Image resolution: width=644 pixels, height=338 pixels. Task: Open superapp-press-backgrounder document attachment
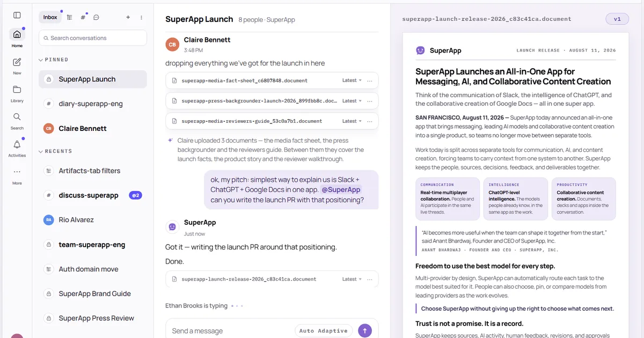272,101
